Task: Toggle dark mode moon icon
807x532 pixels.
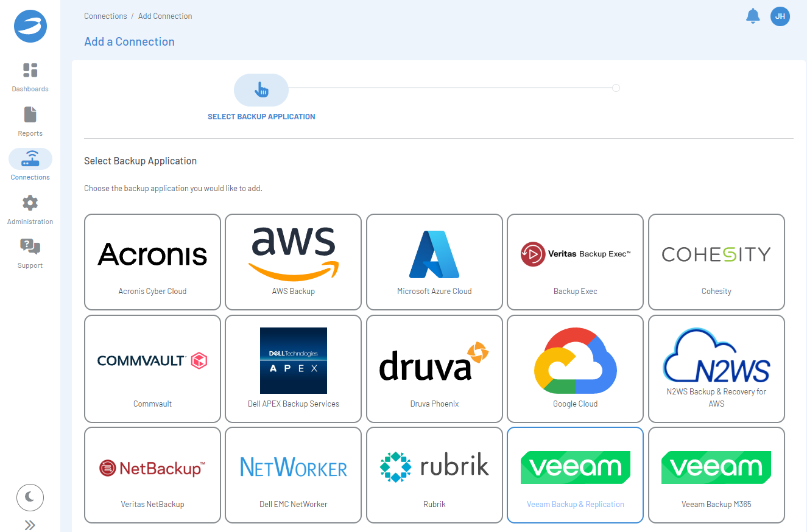Action: [30, 498]
